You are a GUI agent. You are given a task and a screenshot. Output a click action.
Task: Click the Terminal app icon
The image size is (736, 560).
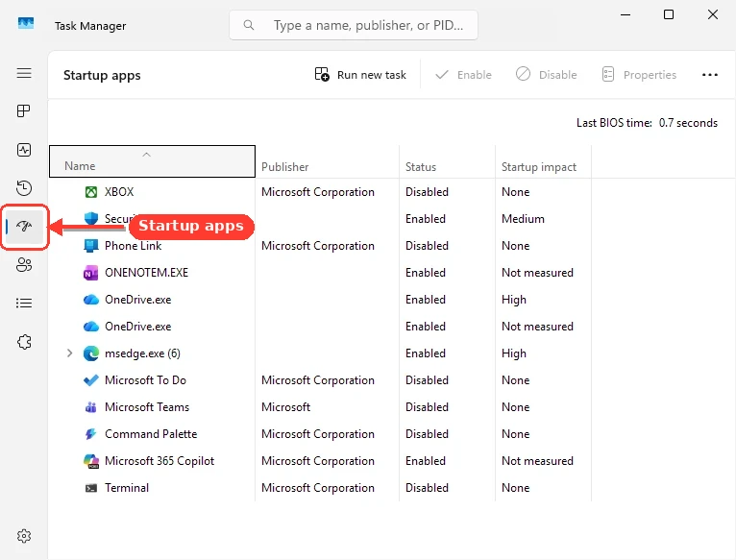click(x=91, y=488)
